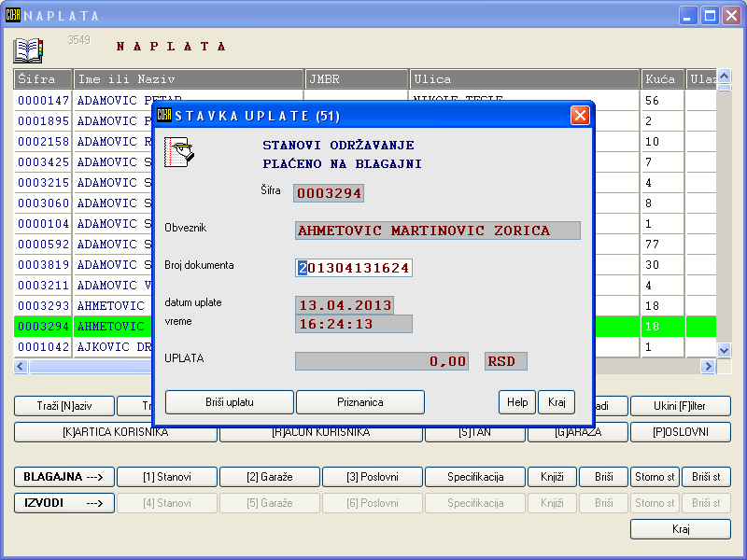This screenshot has height=560, width=747.
Task: Click the Šifra column header
Action: [x=43, y=79]
